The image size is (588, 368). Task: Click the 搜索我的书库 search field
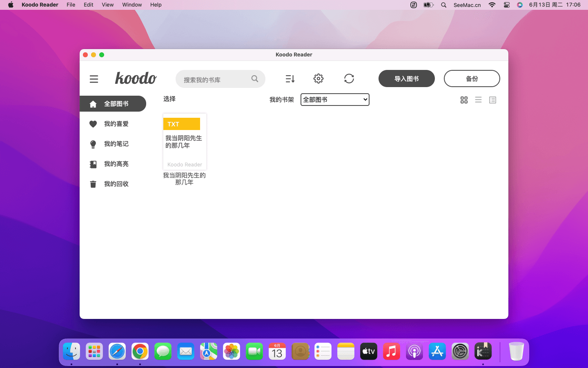(214, 79)
